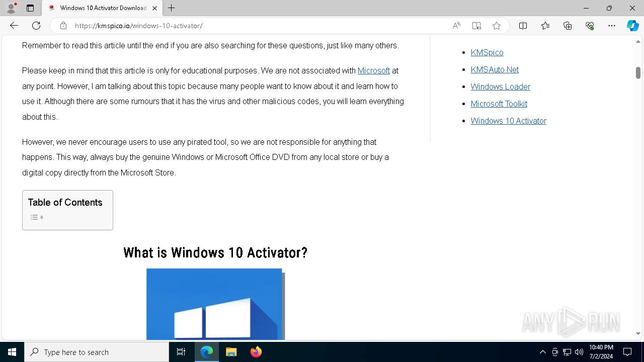Click the address bar URL
The image size is (644, 362).
[x=139, y=26]
